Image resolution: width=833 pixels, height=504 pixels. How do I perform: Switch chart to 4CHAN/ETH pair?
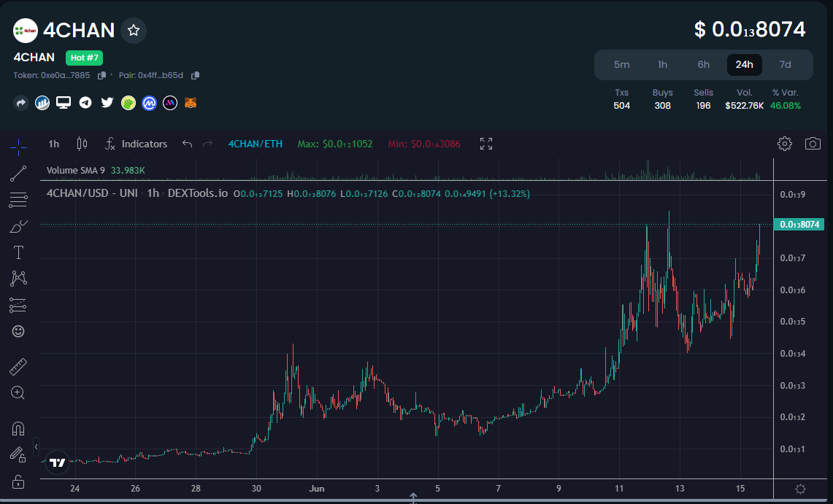pos(255,144)
